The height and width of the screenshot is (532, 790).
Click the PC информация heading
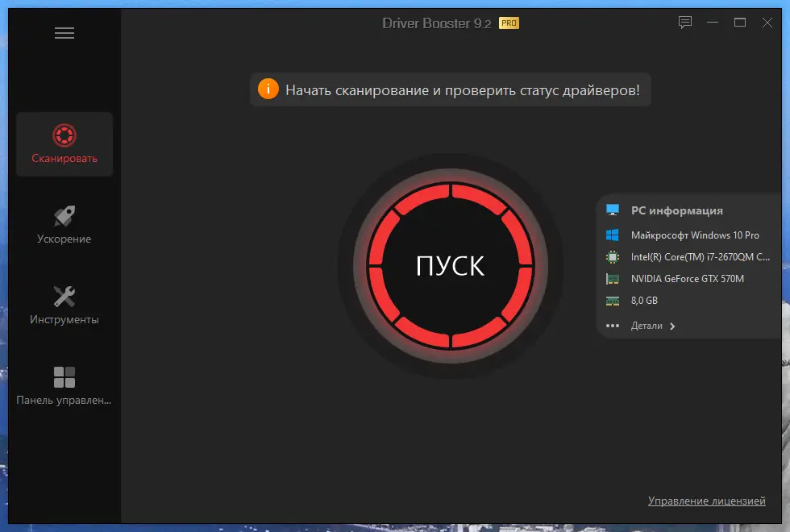[x=676, y=210]
